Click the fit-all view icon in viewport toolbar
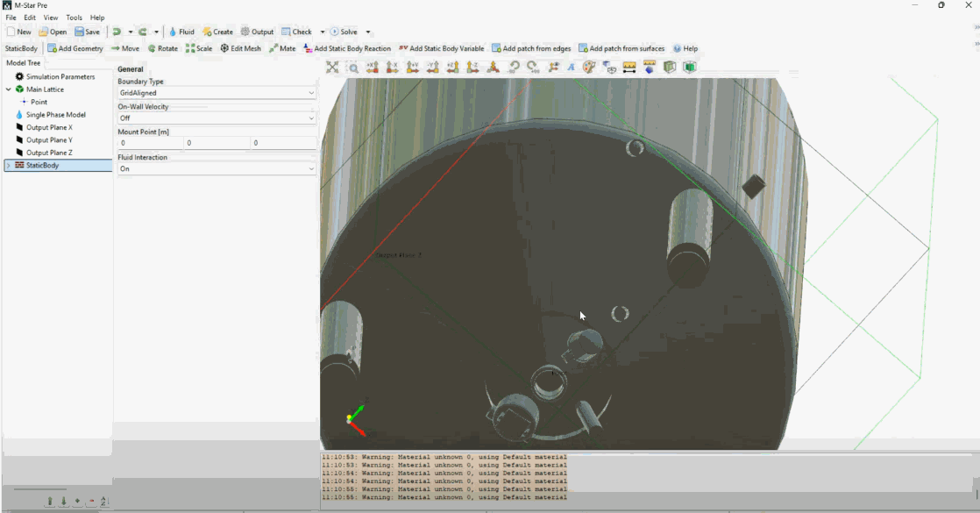Viewport: 980px width, 513px height. pyautogui.click(x=333, y=67)
